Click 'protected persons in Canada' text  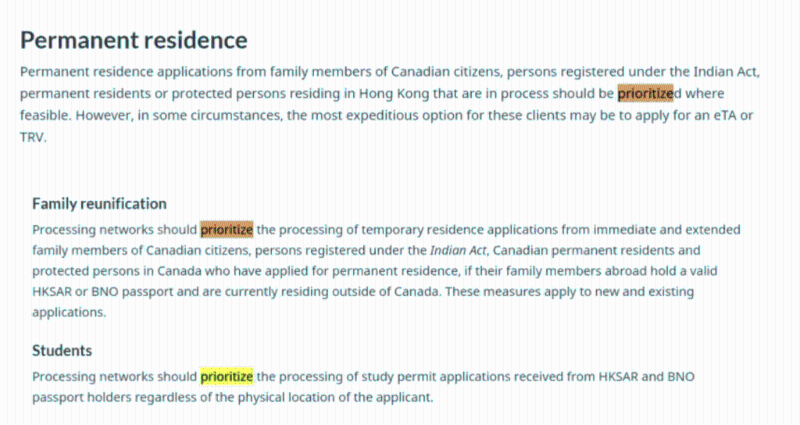coord(117,271)
